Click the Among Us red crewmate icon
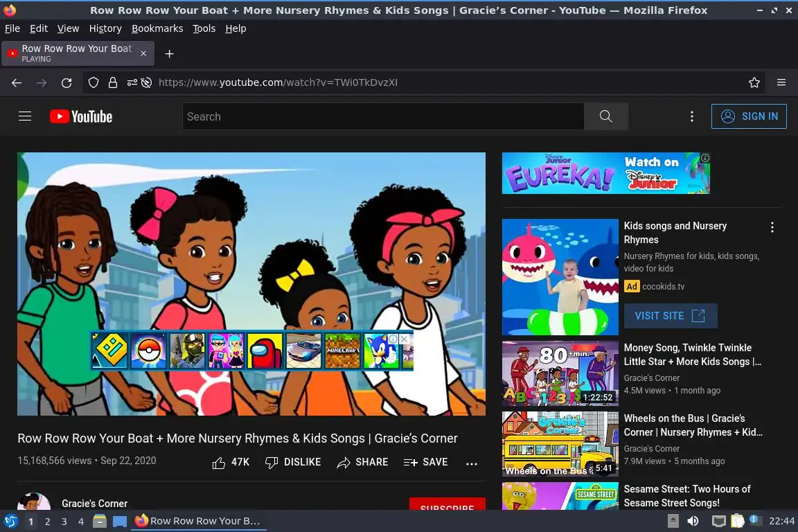 (x=265, y=351)
